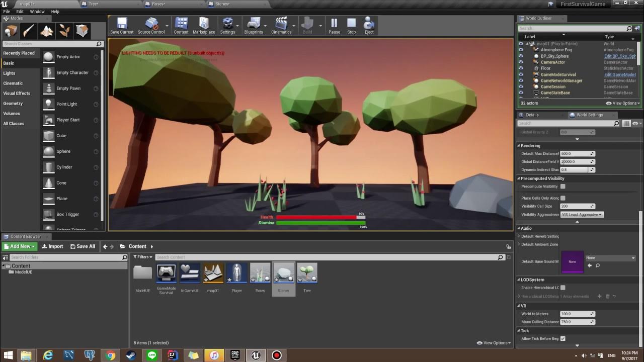Screen dimensions: 644x362
Task: Open Epic Games Launcher from the taskbar
Action: pyautogui.click(x=234, y=355)
